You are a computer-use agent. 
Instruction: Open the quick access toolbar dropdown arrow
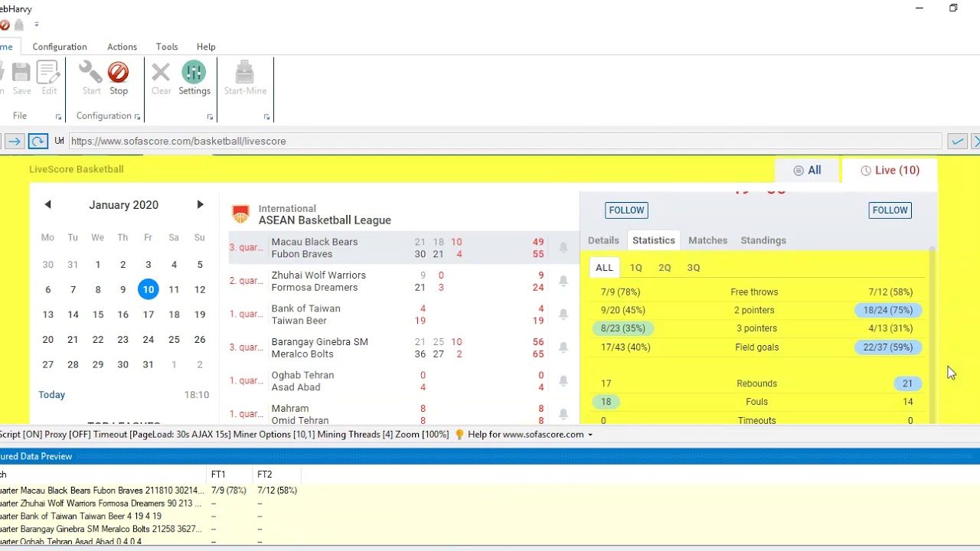tap(36, 24)
